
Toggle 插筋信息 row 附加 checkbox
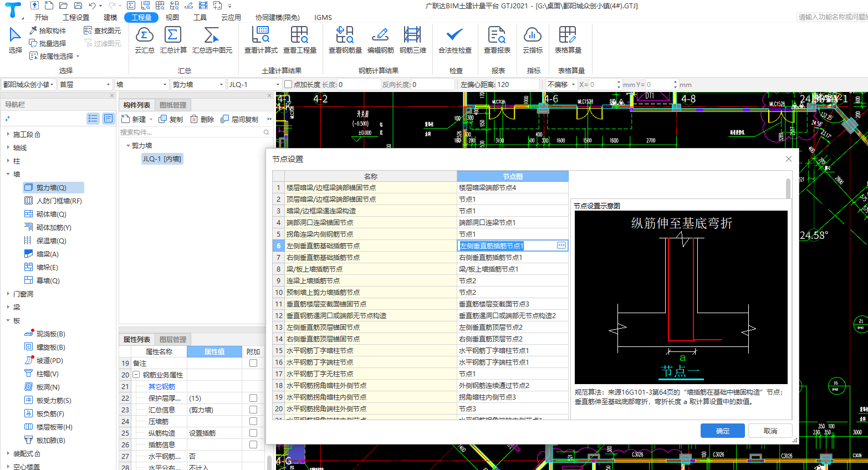(253, 445)
